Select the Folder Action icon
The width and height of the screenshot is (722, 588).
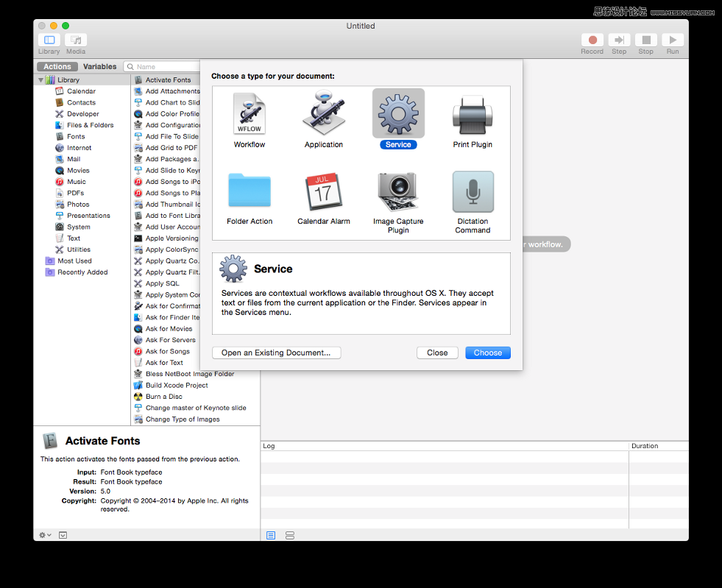(249, 191)
